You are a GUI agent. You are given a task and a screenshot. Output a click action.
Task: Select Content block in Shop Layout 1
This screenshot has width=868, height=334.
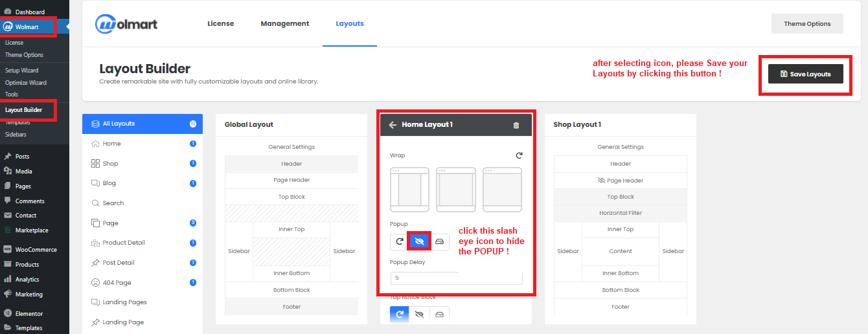point(621,251)
